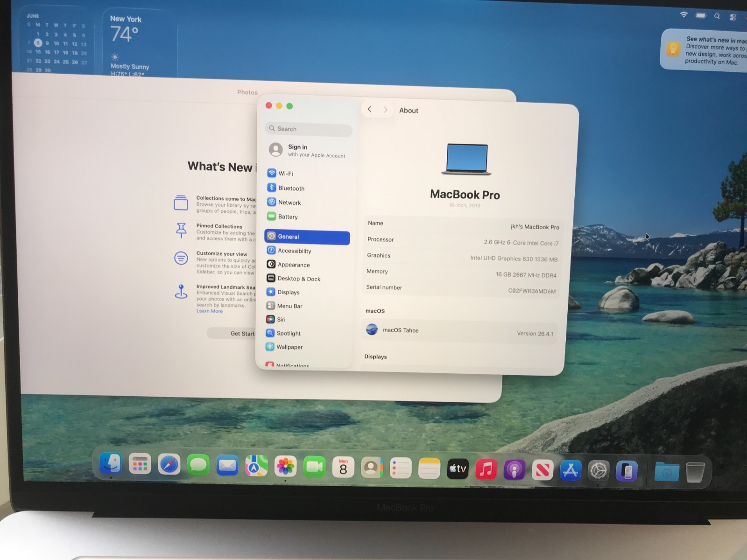Image resolution: width=747 pixels, height=560 pixels.
Task: Click Memory value 16 GB 2667 MHz
Action: point(526,275)
